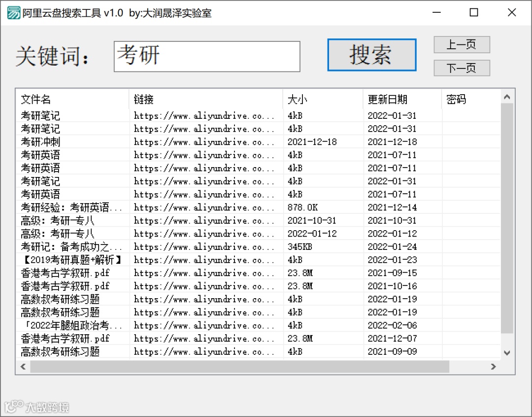Click the 链接 column header
Image resolution: width=532 pixels, height=417 pixels.
click(206, 99)
